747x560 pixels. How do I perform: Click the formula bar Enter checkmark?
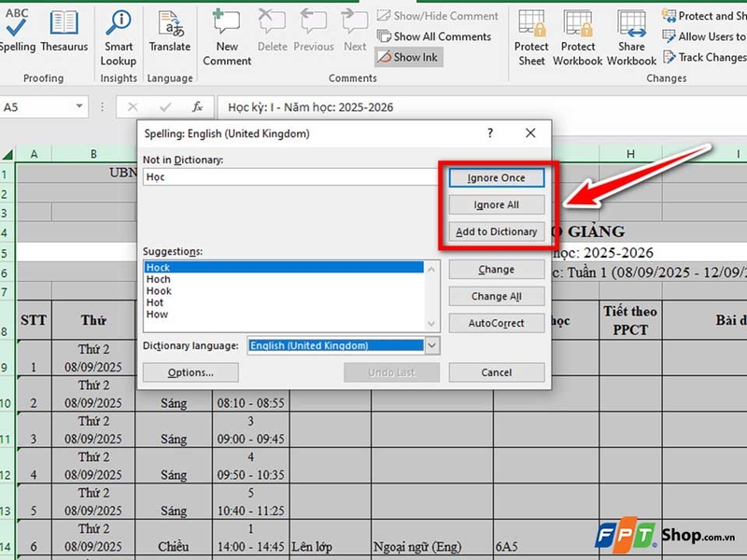(x=165, y=107)
